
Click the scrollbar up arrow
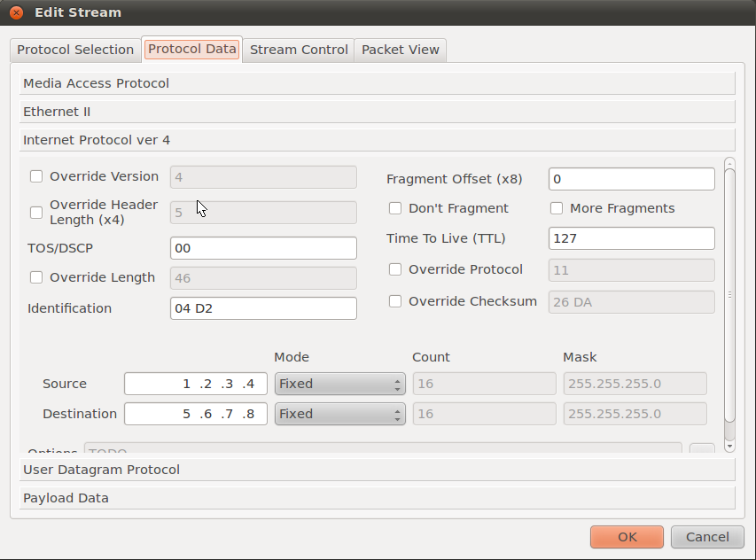point(730,162)
